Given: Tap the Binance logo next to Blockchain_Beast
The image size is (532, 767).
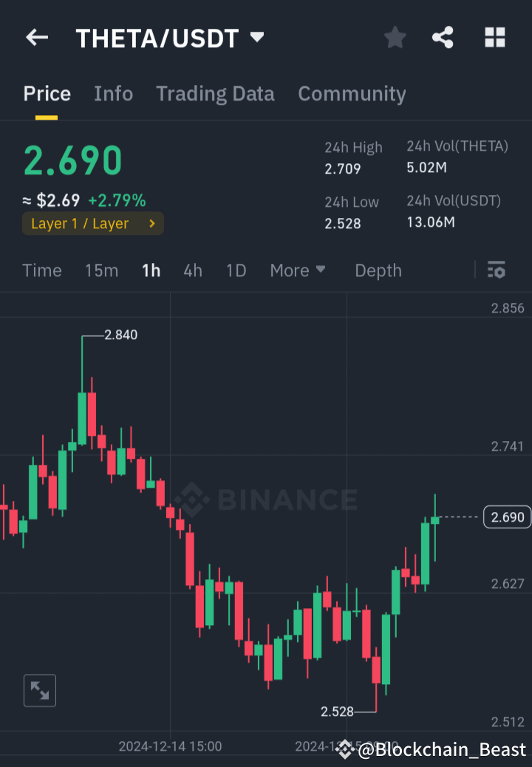Looking at the screenshot, I should 344,749.
